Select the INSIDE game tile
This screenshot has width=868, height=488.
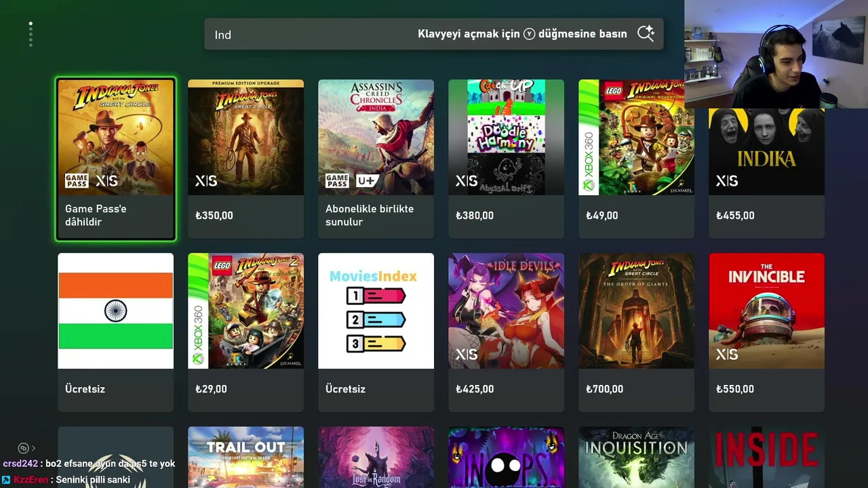tap(767, 457)
